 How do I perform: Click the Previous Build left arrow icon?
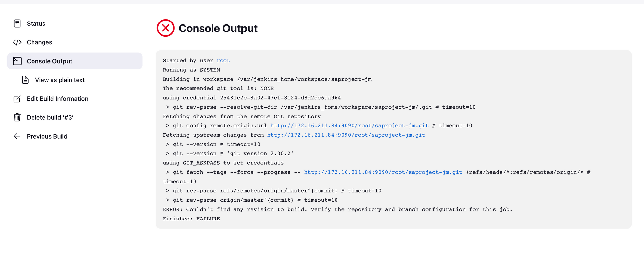click(17, 136)
